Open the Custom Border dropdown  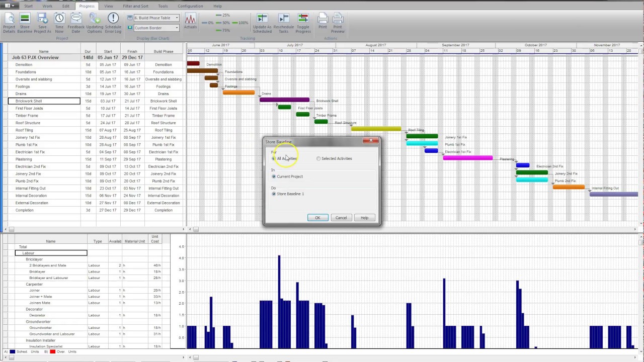[176, 28]
